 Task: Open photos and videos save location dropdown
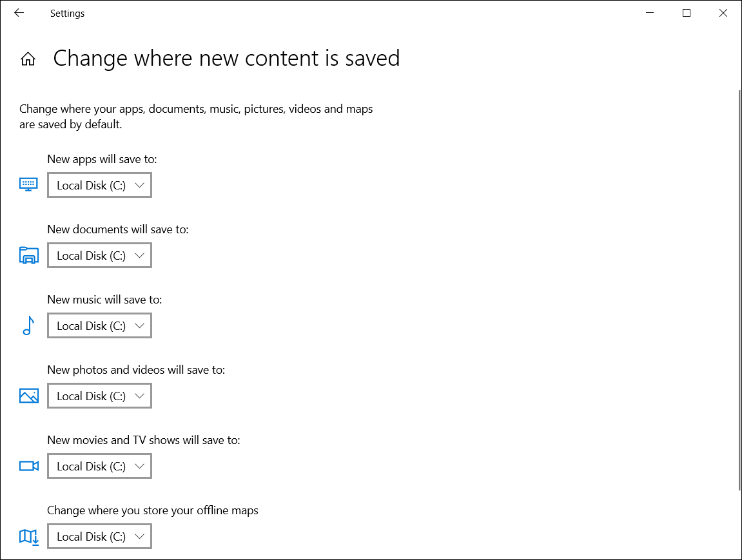[x=99, y=396]
